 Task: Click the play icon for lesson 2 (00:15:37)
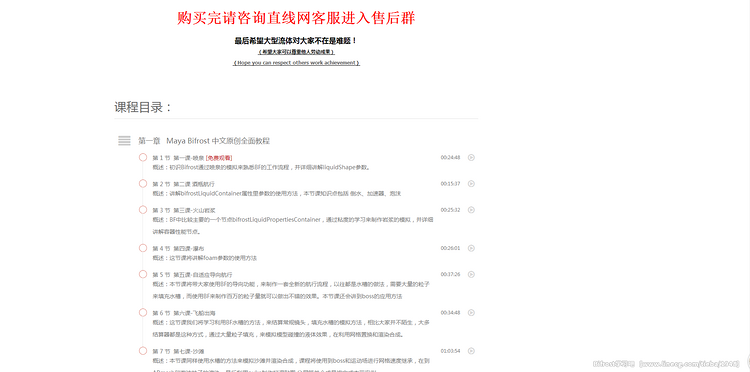coord(471,184)
